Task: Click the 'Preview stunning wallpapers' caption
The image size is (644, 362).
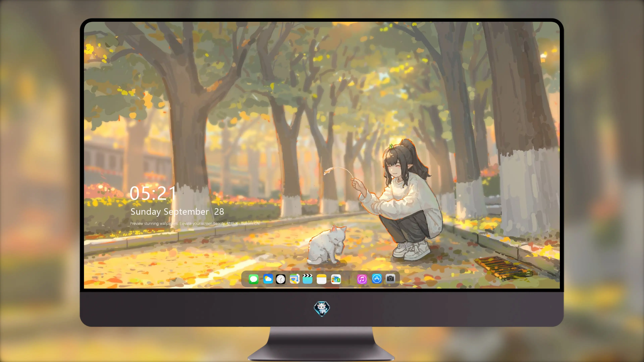Action: pos(195,223)
